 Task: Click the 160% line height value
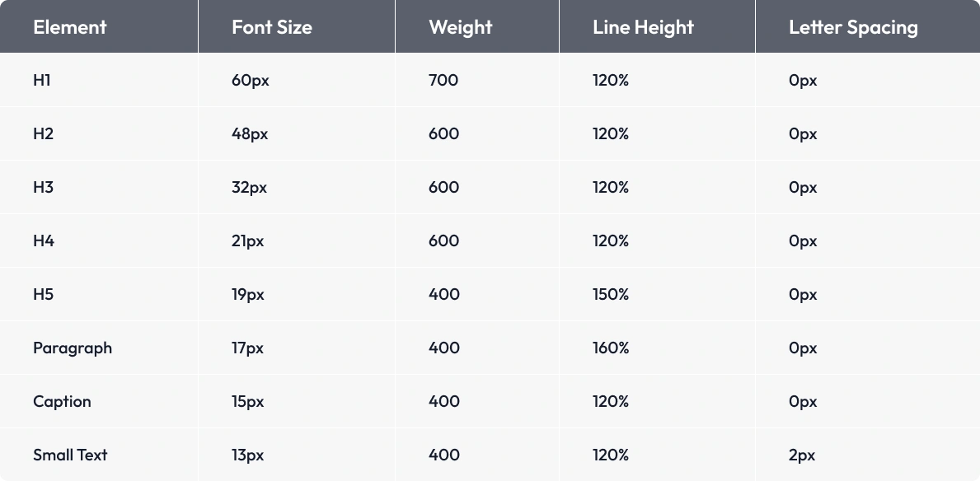pos(611,348)
